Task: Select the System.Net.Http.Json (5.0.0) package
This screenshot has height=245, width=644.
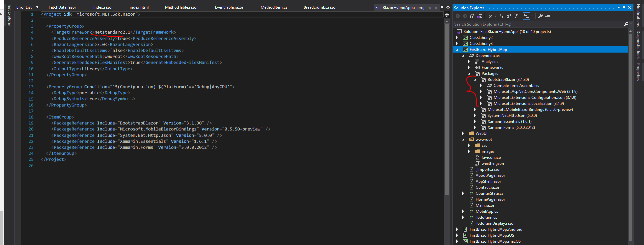Action: [x=512, y=116]
